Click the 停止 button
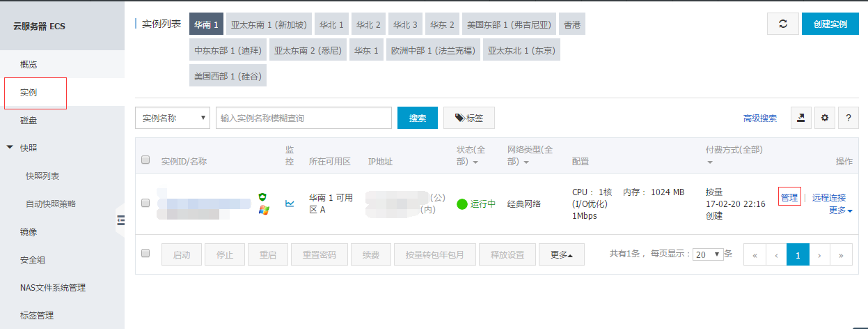 pyautogui.click(x=225, y=255)
